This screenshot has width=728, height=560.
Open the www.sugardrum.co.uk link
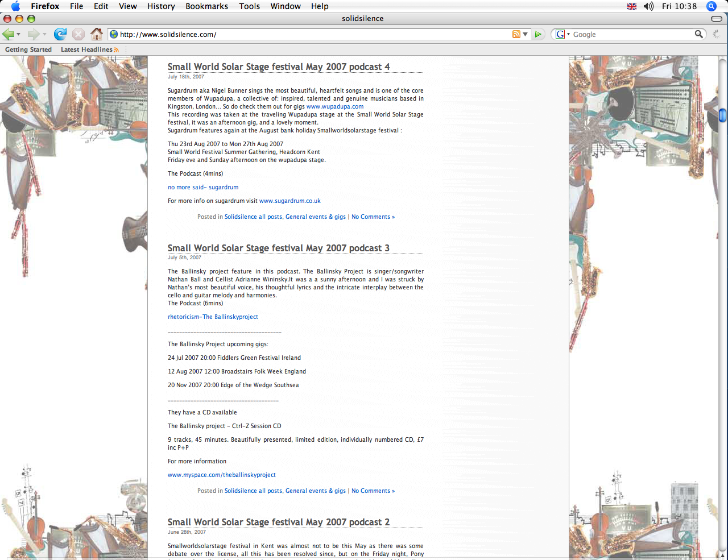coord(289,201)
